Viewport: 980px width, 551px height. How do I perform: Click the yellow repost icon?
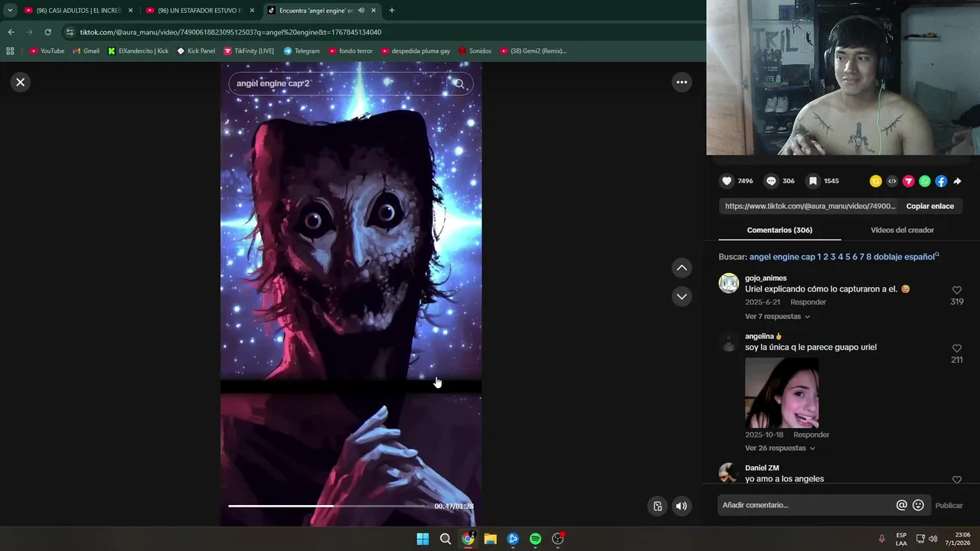point(875,181)
